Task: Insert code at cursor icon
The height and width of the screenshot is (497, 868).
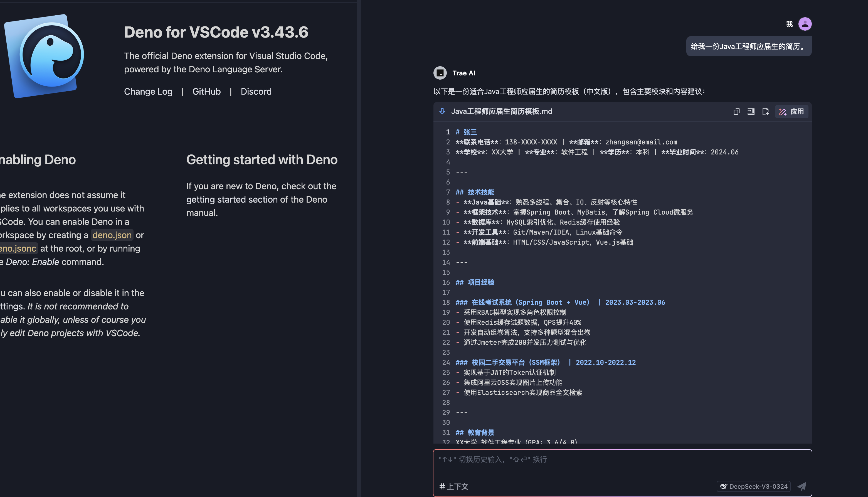Action: [751, 112]
